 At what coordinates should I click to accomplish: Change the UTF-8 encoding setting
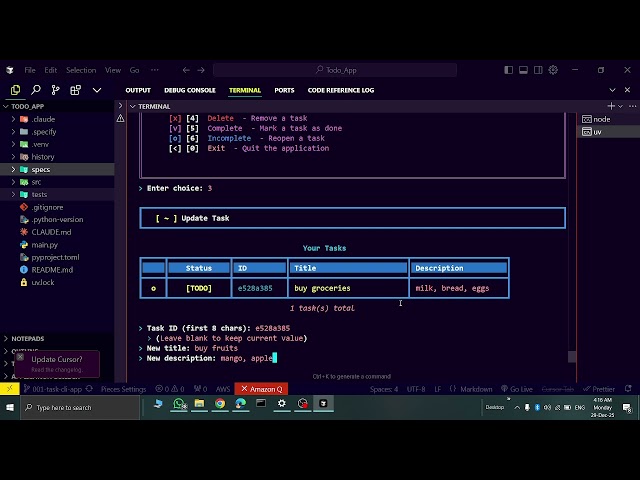pos(416,389)
